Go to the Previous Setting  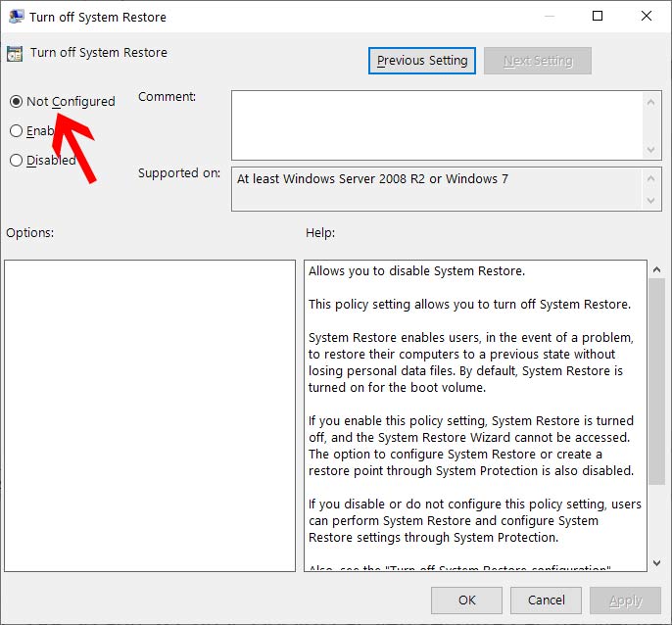click(421, 61)
